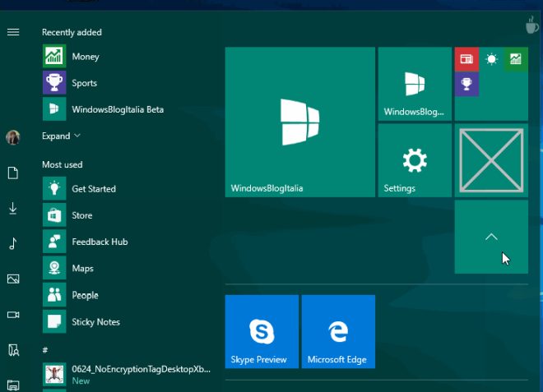Open Documents from the sidebar
The width and height of the screenshot is (543, 392).
[x=13, y=173]
